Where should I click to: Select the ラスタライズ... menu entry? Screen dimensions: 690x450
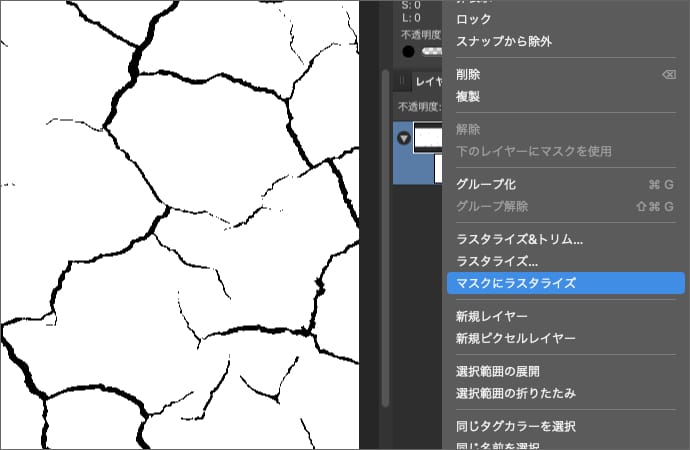click(x=496, y=261)
